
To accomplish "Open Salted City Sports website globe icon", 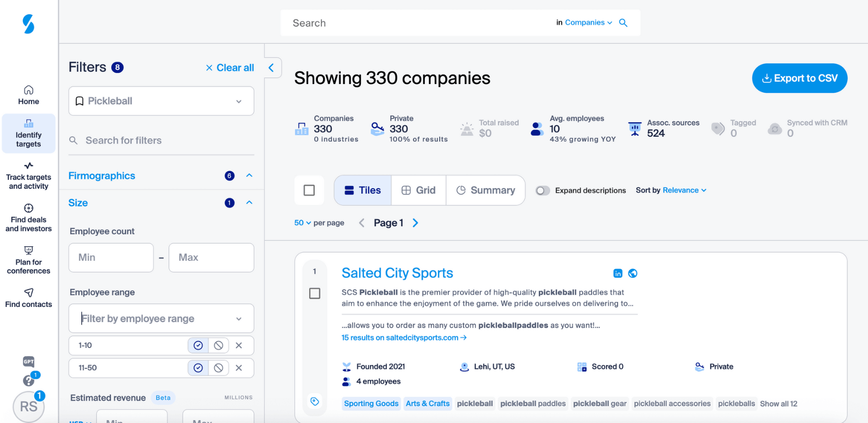I will point(633,273).
